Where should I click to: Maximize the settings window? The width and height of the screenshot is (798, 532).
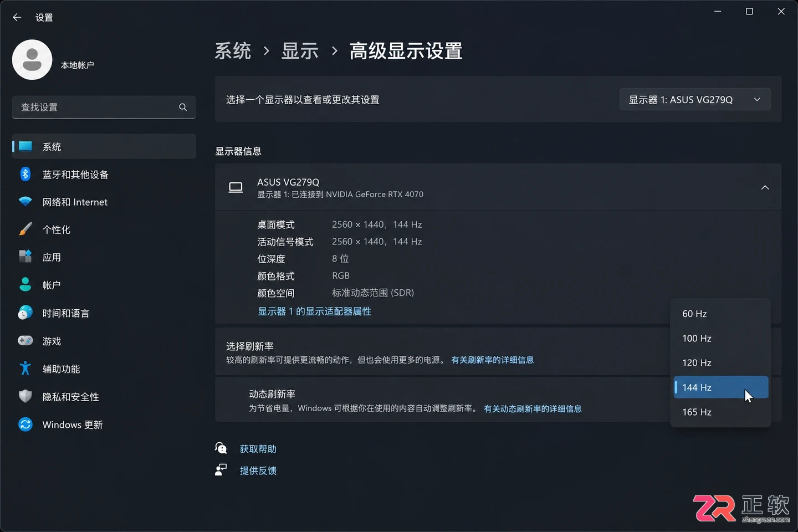(749, 11)
